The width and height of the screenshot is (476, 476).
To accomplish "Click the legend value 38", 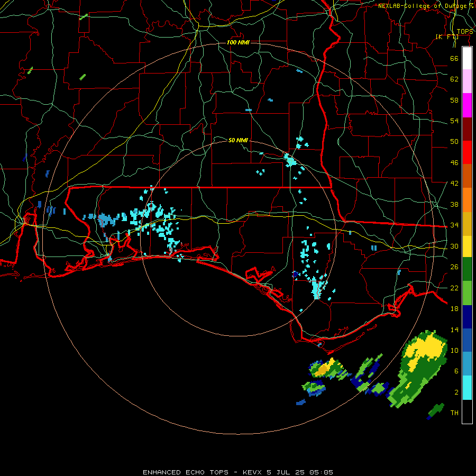I will tap(454, 204).
